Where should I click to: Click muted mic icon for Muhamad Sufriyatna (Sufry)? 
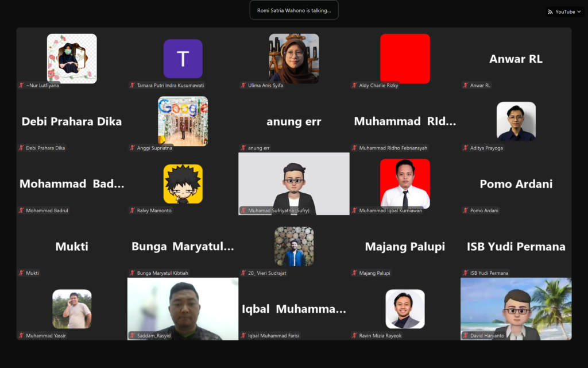click(x=243, y=210)
